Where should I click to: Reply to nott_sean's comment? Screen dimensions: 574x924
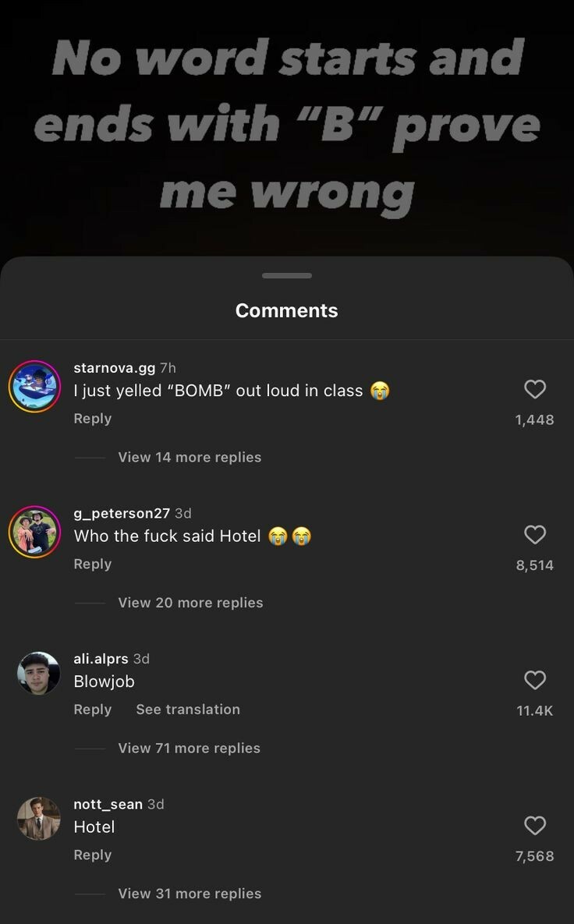click(x=93, y=855)
